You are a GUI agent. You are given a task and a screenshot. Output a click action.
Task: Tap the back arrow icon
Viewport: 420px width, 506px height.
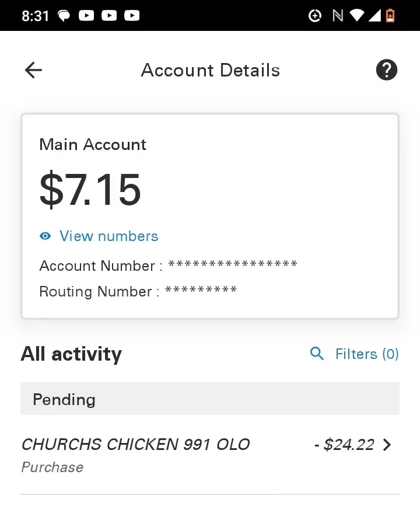(x=34, y=71)
